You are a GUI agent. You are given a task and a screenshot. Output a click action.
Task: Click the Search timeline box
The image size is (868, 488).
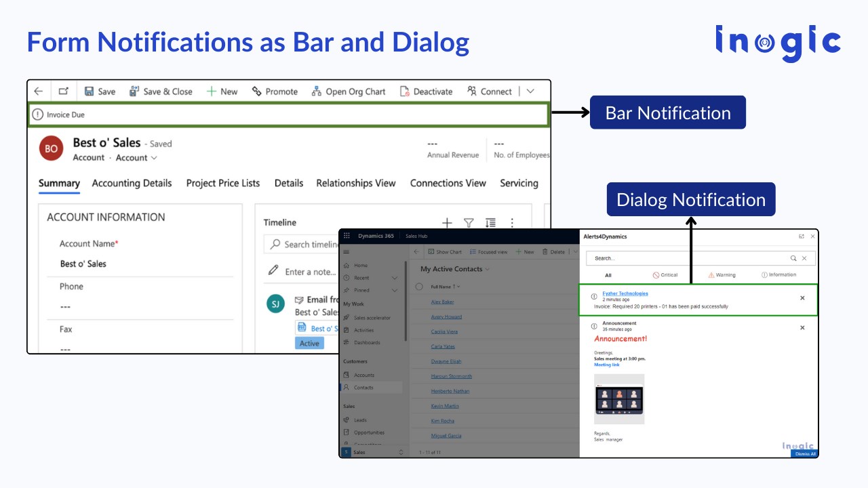click(302, 244)
